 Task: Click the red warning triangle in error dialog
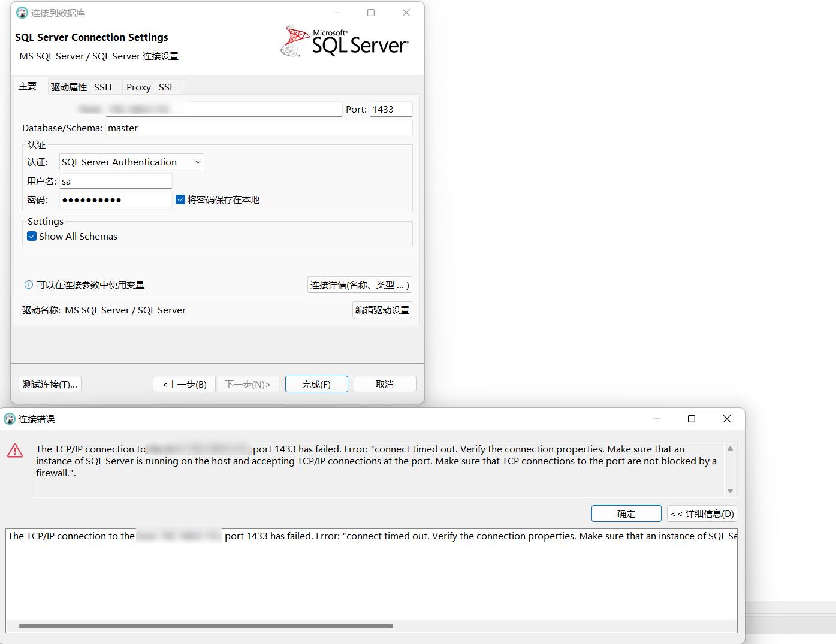pyautogui.click(x=15, y=451)
